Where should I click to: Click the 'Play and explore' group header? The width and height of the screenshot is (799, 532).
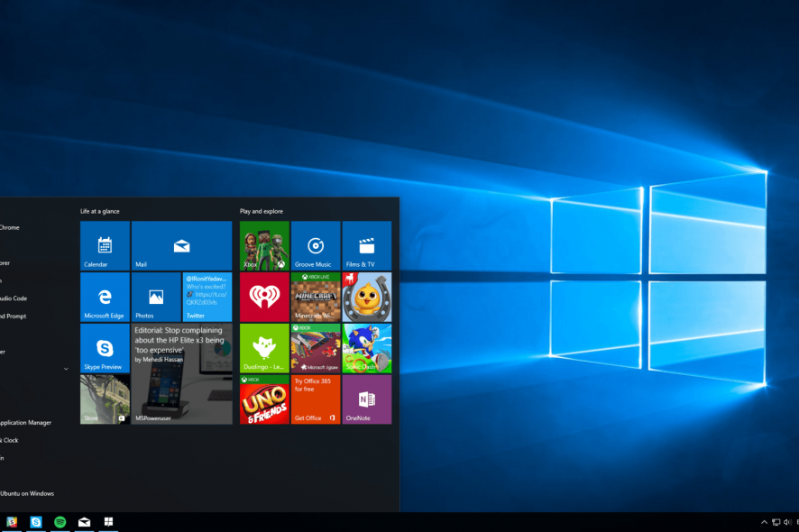point(262,211)
